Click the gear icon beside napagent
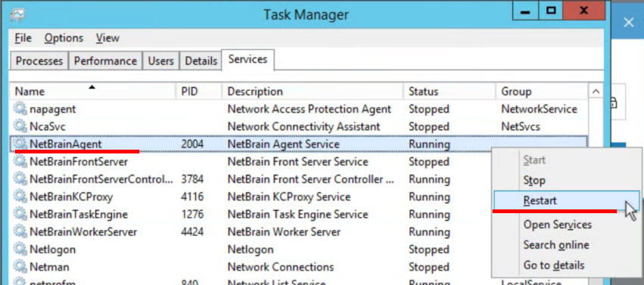The image size is (644, 285). [20, 109]
